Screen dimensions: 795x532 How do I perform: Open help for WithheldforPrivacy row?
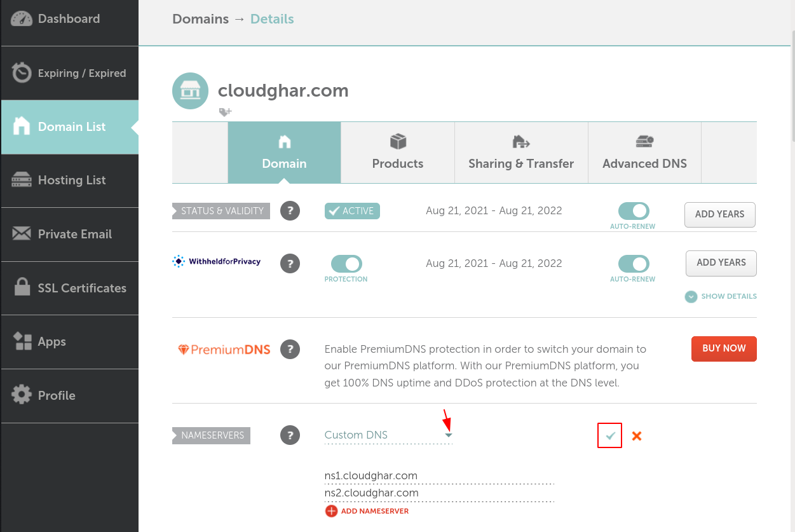pos(290,263)
